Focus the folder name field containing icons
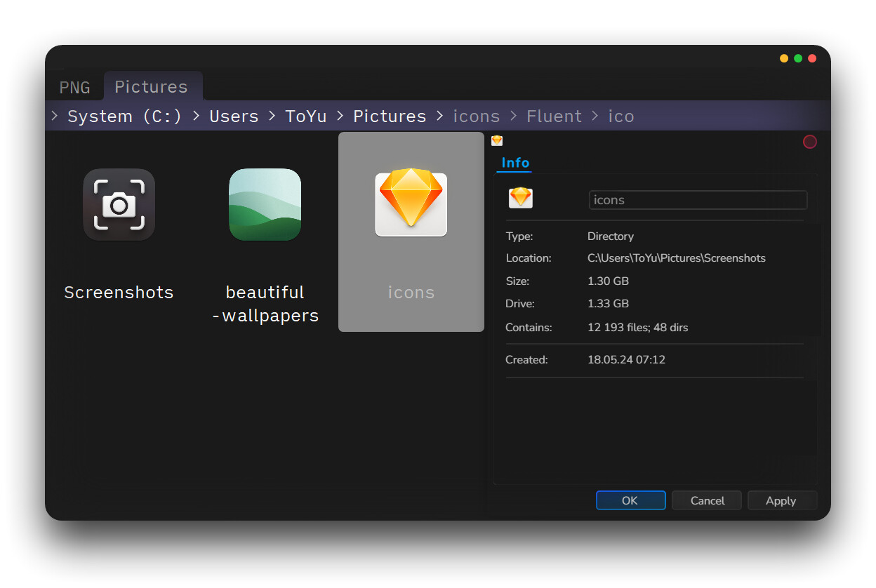The image size is (876, 588). [698, 200]
